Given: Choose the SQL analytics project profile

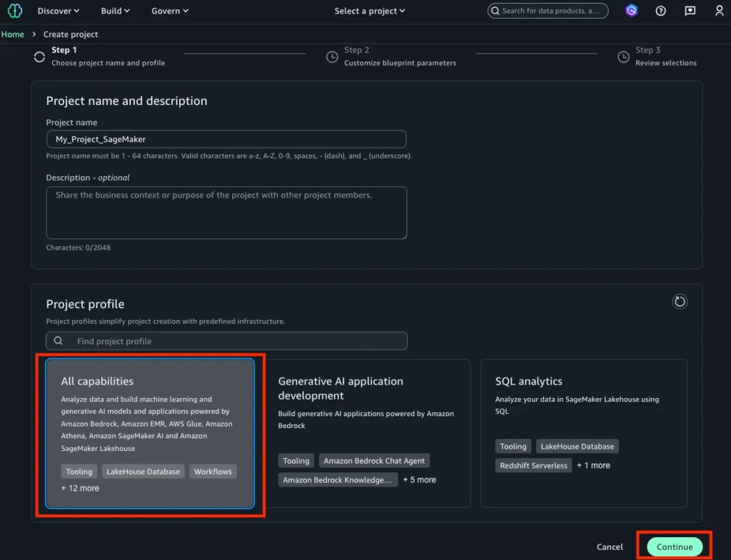Looking at the screenshot, I should point(583,433).
